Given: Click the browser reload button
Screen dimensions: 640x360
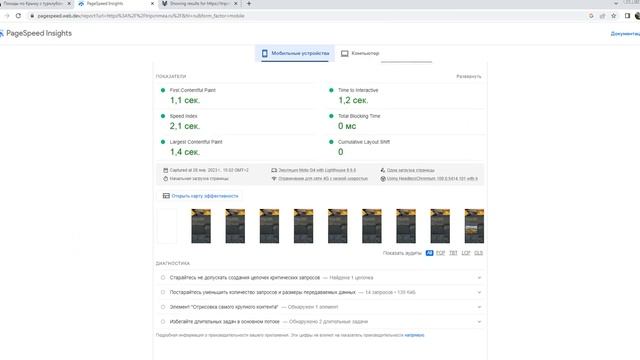Looking at the screenshot, I should click(x=18, y=16).
